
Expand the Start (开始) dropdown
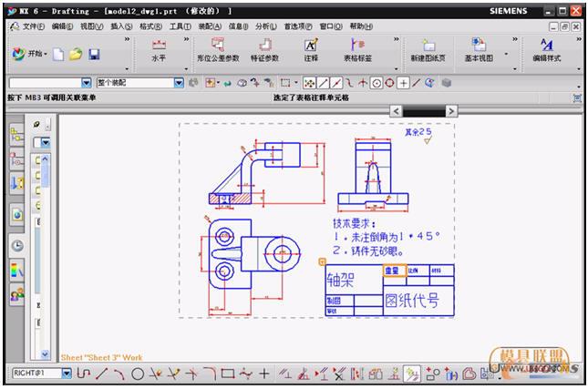coord(29,55)
